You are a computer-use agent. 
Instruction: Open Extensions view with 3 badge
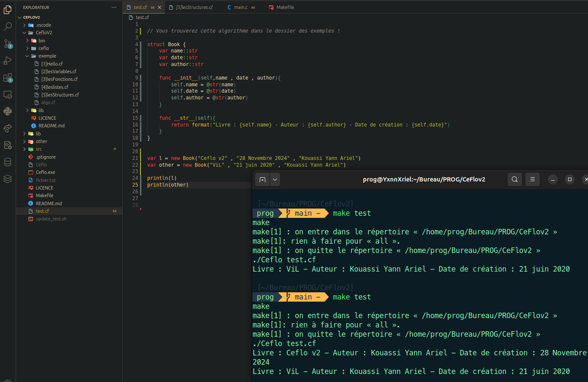pyautogui.click(x=8, y=78)
